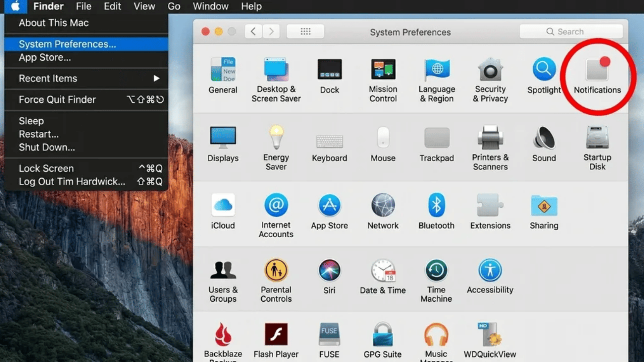This screenshot has height=362, width=644.
Task: Click the Apple menu icon
Action: pyautogui.click(x=15, y=6)
